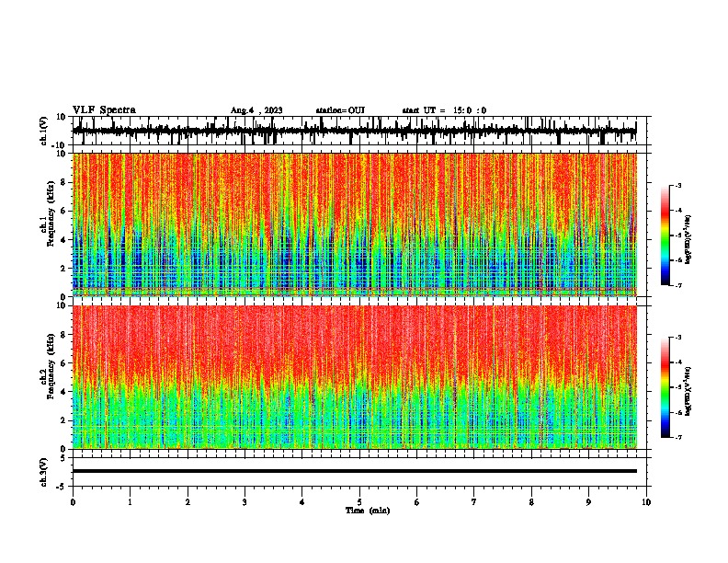
Task: Click the thick black ch.3 voltage line
Action: point(354,471)
